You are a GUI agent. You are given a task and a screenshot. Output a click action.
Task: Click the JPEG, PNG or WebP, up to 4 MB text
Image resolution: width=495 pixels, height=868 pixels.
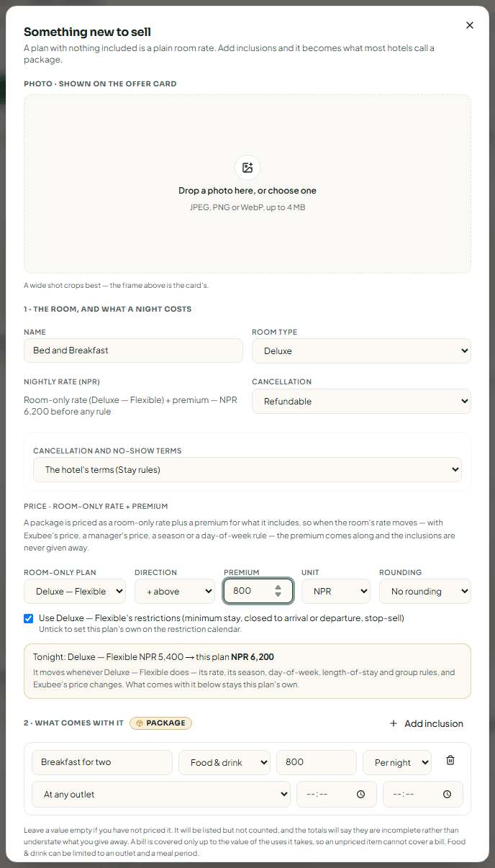[247, 207]
